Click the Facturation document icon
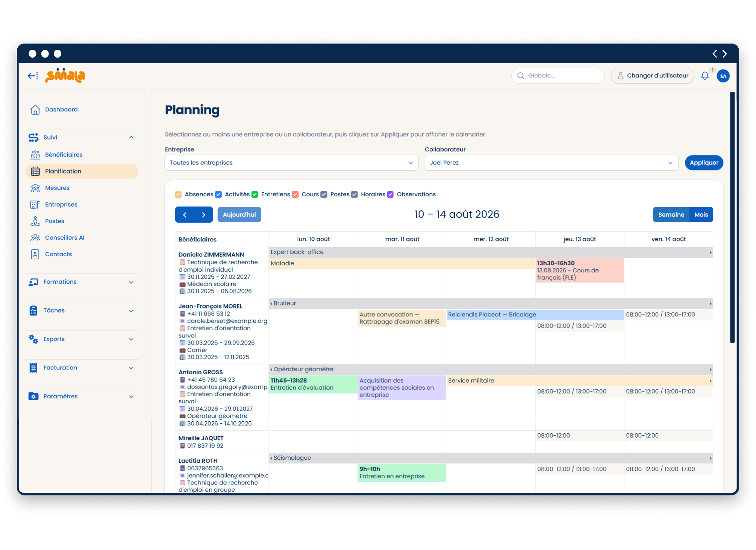This screenshot has height=550, width=756. click(33, 368)
